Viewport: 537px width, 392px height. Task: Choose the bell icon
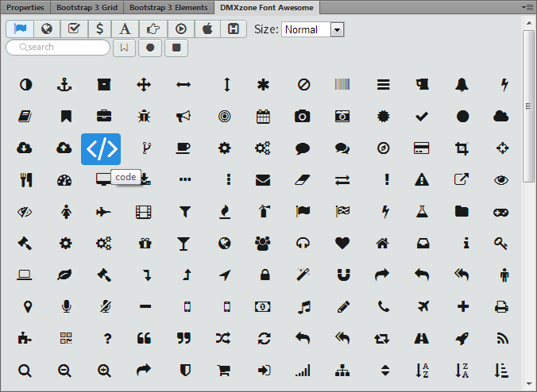tap(462, 84)
